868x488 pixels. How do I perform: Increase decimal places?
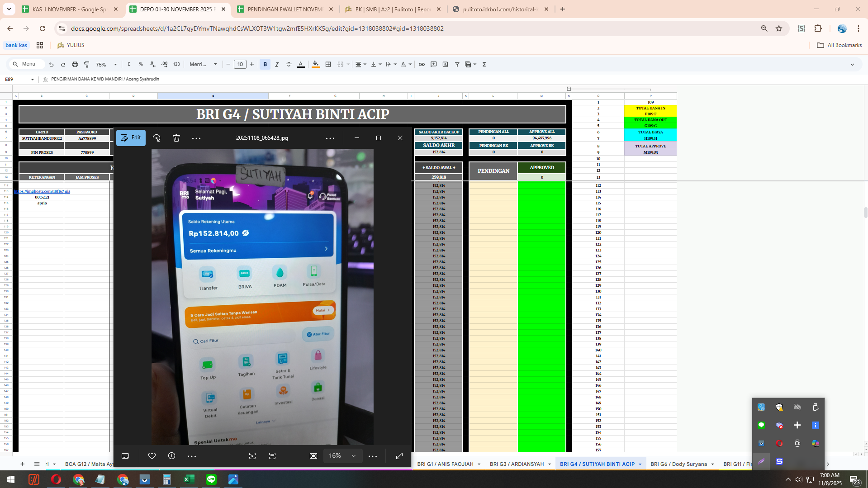164,64
